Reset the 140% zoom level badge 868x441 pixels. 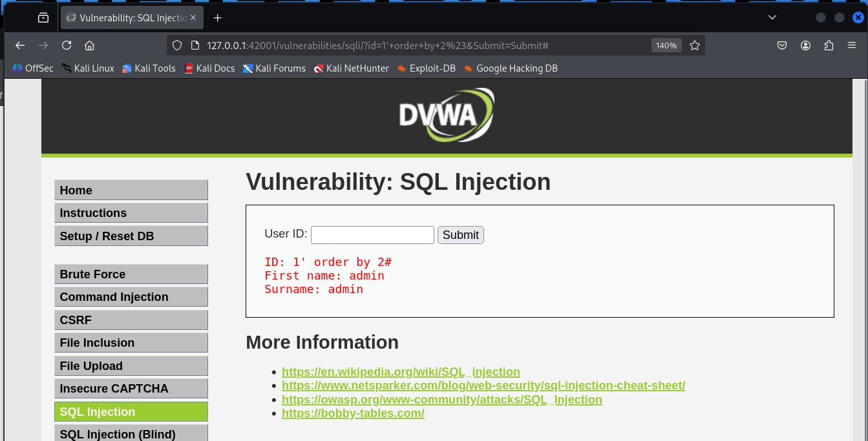(666, 45)
